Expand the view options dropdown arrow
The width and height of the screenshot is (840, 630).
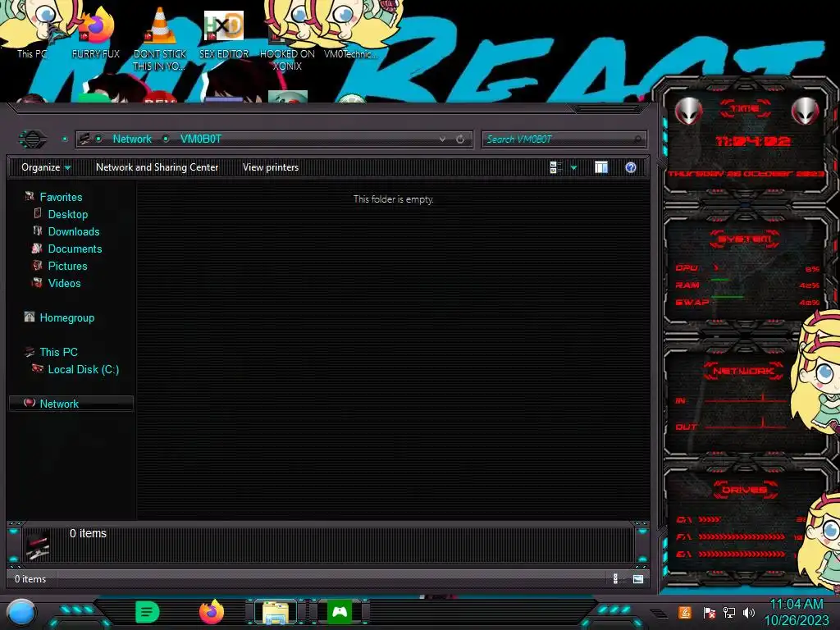[573, 167]
